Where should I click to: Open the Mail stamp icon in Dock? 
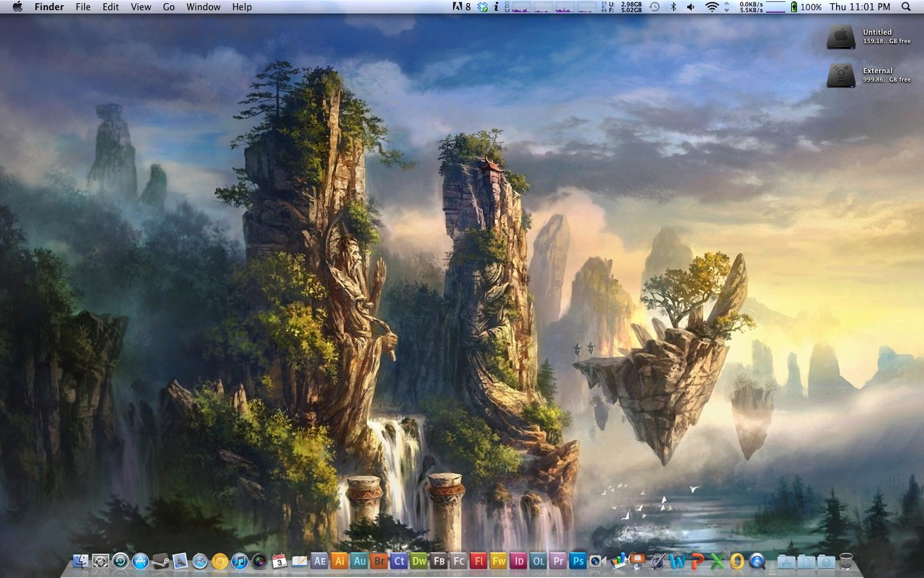point(180,561)
